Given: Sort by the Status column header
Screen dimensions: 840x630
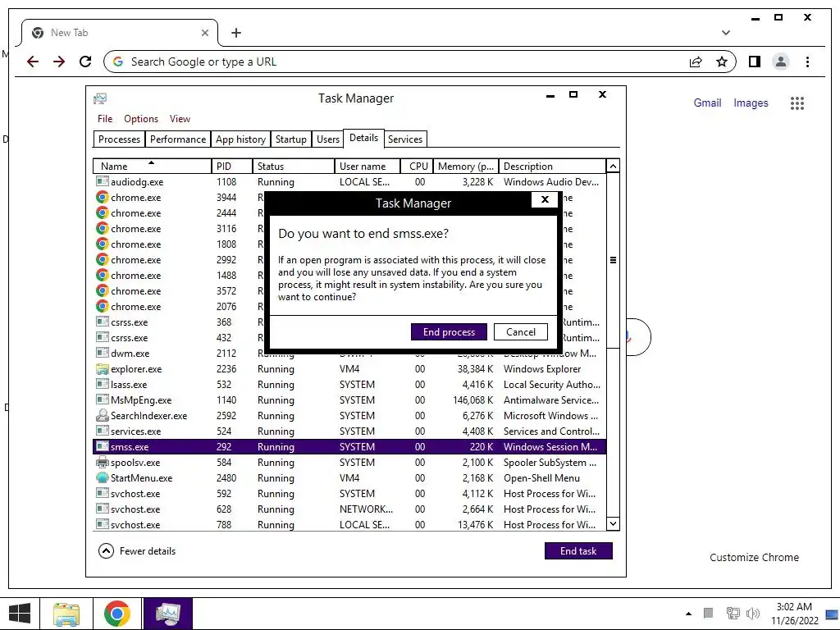Looking at the screenshot, I should click(294, 166).
